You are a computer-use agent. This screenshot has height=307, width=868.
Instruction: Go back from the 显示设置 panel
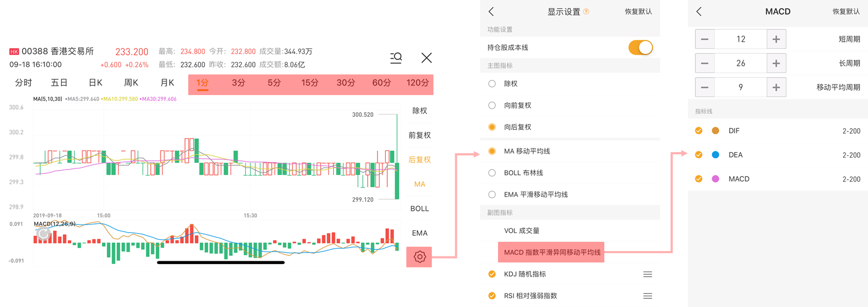tap(492, 11)
